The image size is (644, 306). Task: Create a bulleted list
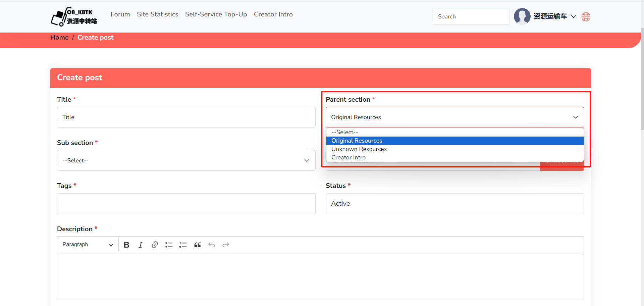pyautogui.click(x=169, y=245)
